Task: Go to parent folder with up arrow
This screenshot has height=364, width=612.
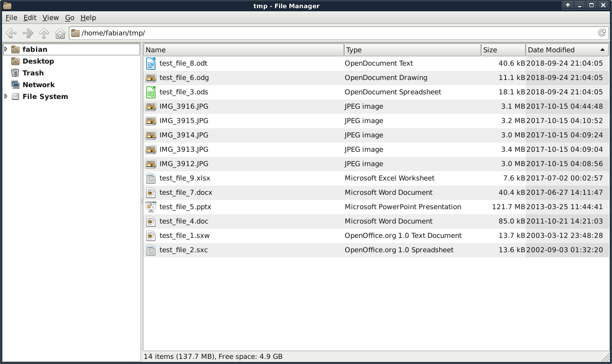Action: (44, 33)
